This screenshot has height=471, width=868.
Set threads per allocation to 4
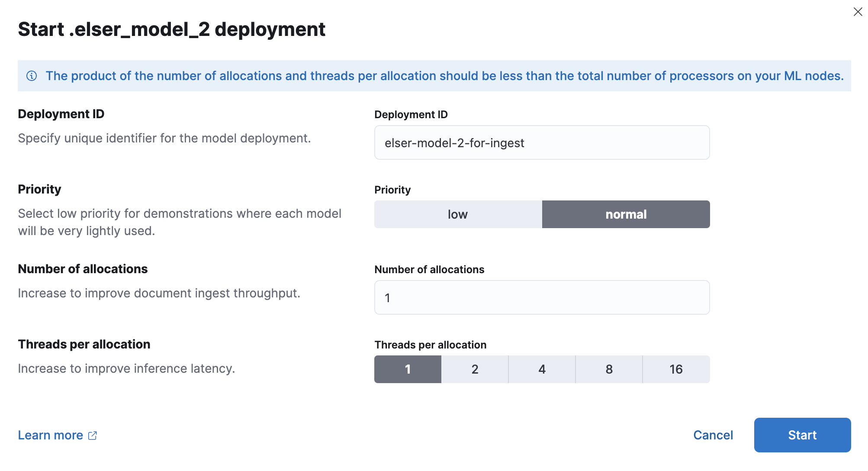pos(541,369)
